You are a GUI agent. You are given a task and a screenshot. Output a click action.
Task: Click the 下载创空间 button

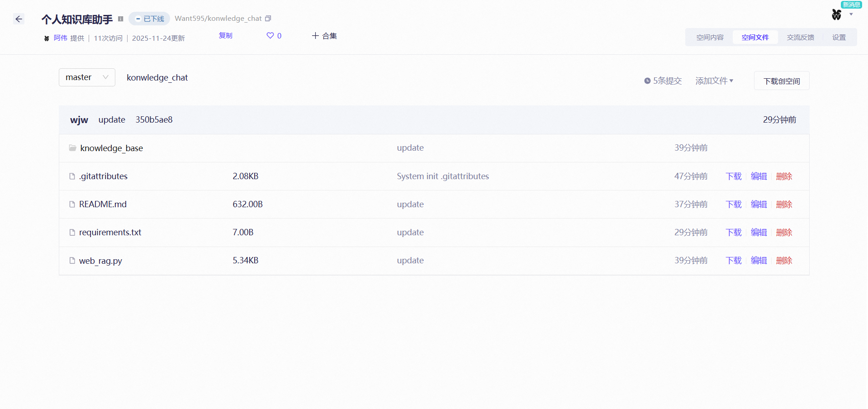click(x=781, y=81)
